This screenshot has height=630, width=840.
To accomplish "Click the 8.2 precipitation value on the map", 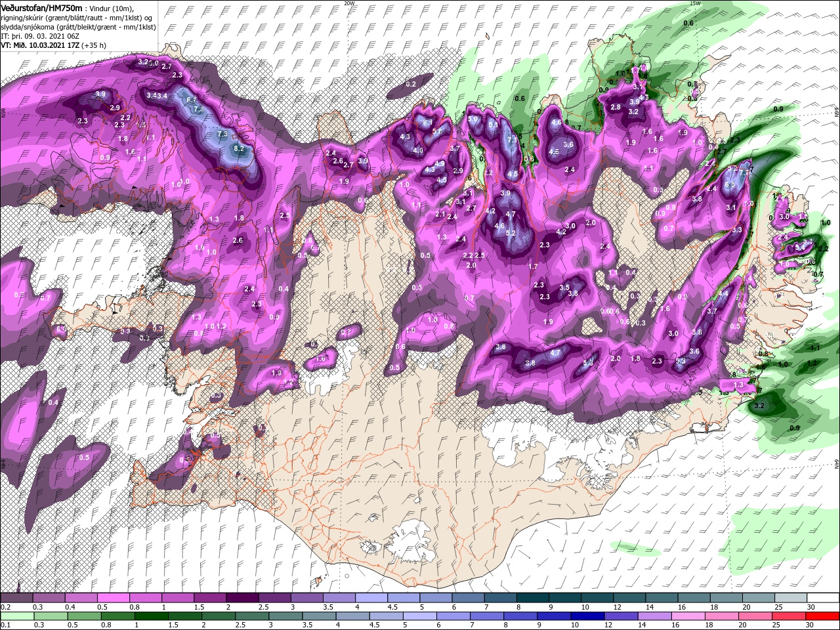I will [239, 149].
